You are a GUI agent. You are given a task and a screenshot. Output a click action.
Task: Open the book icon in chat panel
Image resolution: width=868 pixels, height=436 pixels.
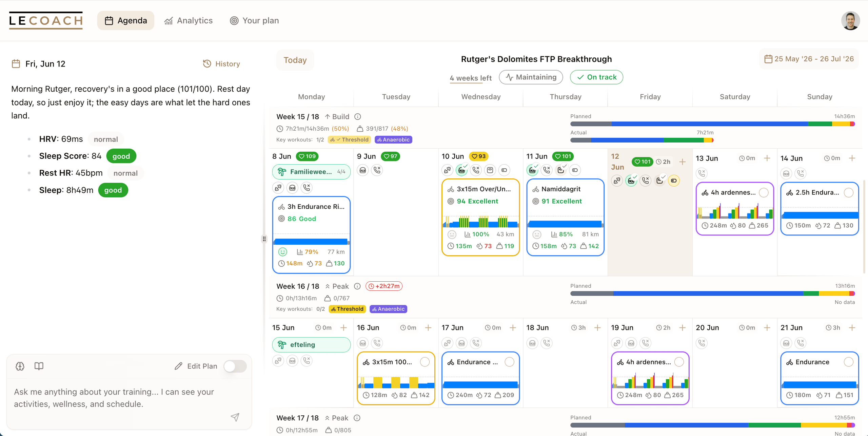pyautogui.click(x=39, y=366)
